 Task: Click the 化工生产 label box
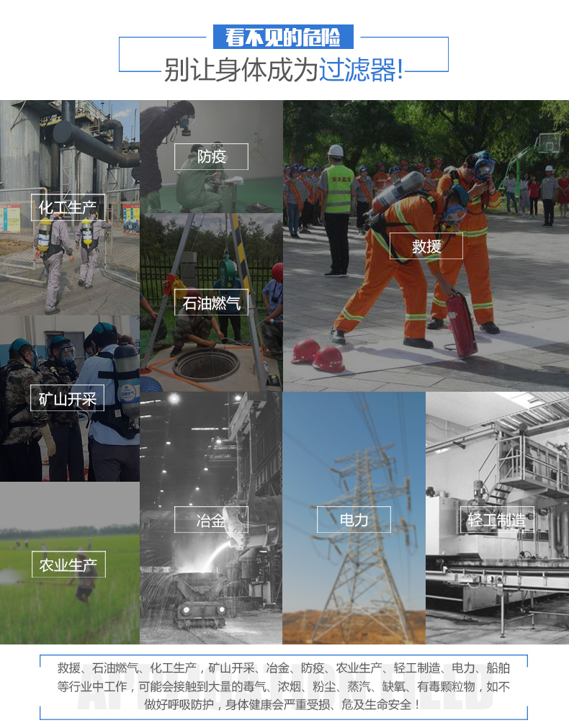point(68,207)
